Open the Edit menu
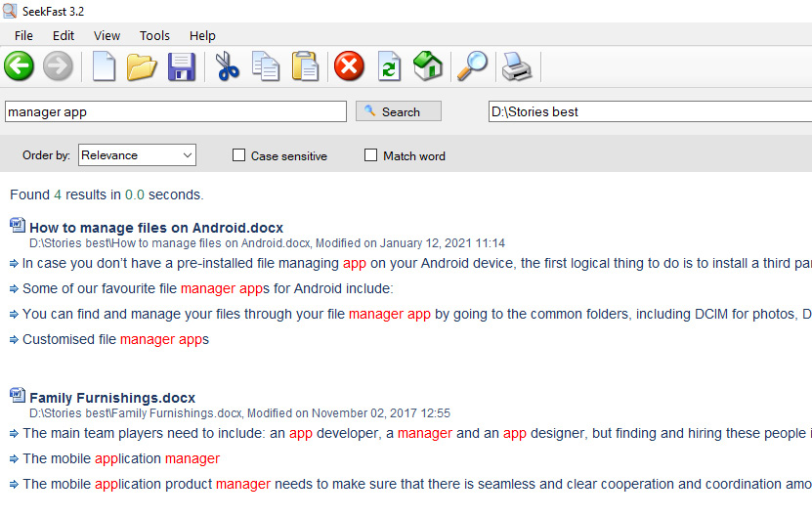This screenshot has height=518, width=812. 64,36
